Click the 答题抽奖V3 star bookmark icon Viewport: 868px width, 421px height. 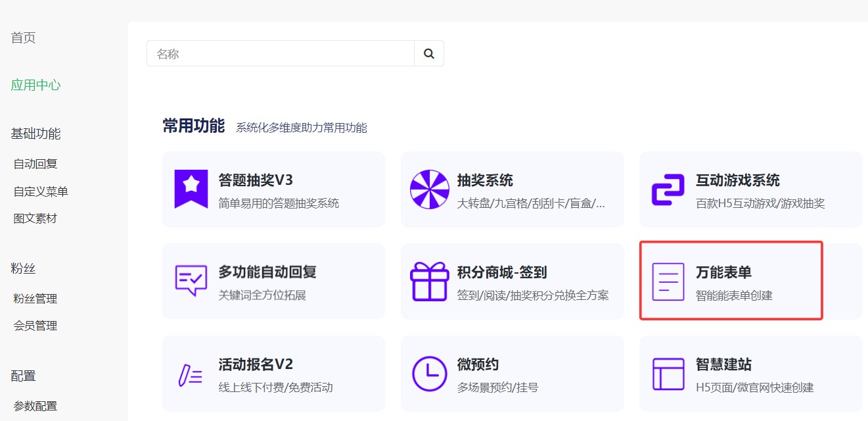pos(191,189)
